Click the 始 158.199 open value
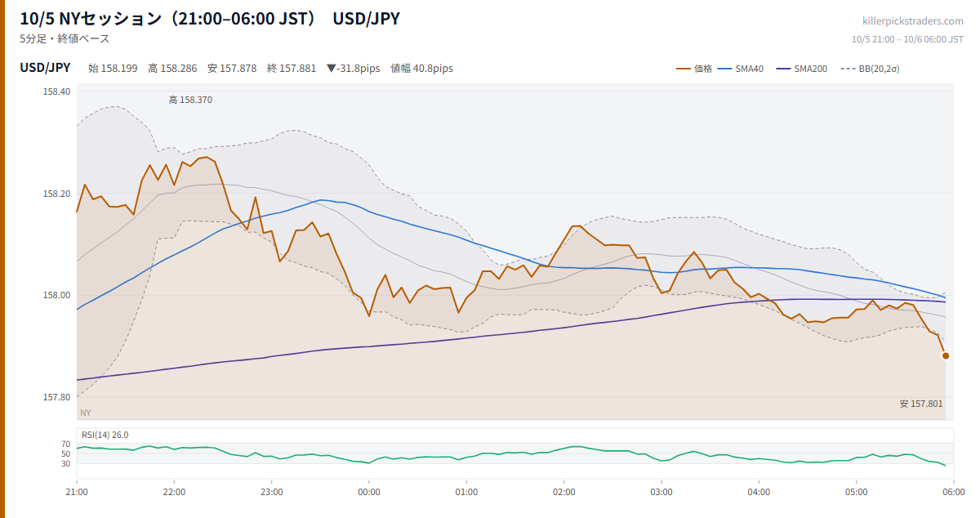This screenshot has width=980, height=518. [x=113, y=69]
